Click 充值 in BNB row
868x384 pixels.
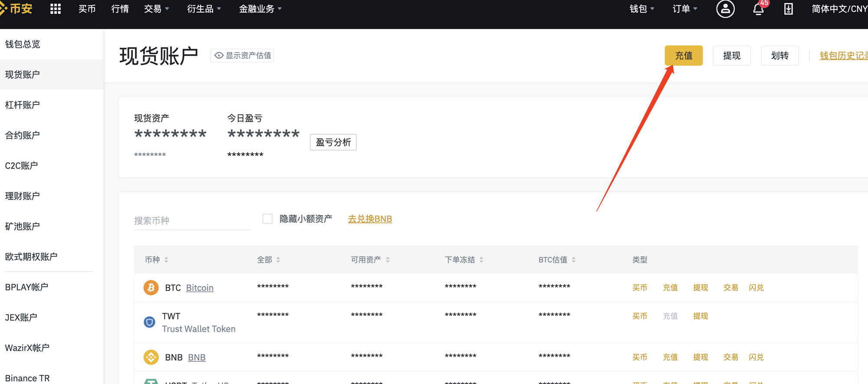click(670, 357)
